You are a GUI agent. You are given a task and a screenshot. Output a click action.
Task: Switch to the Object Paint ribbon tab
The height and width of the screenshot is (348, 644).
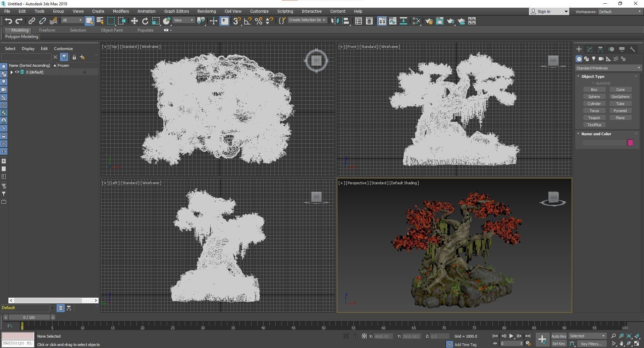[x=112, y=30]
